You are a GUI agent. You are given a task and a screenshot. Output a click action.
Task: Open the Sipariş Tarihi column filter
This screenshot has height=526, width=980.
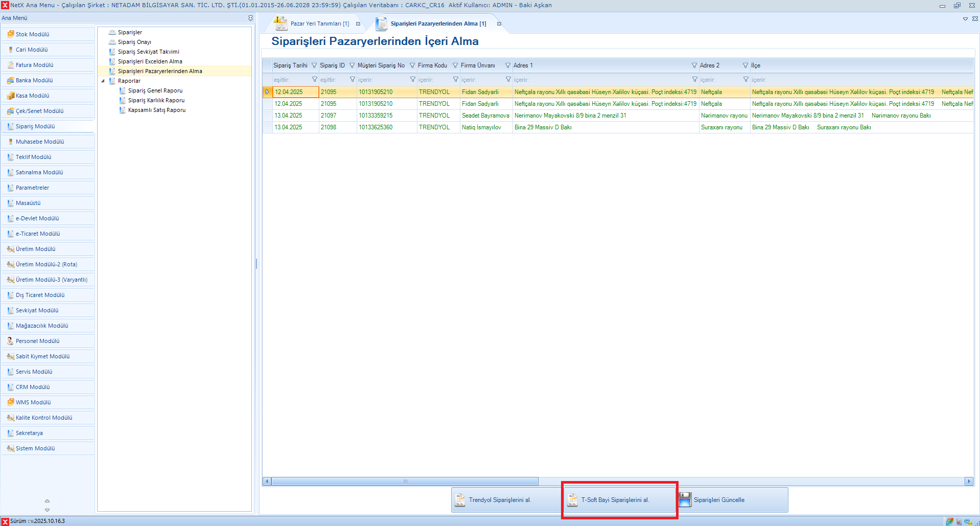(x=314, y=65)
